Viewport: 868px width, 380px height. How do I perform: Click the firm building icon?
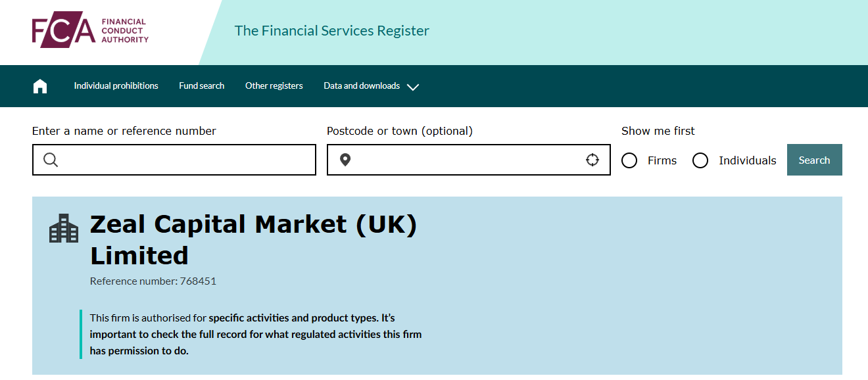coord(64,228)
